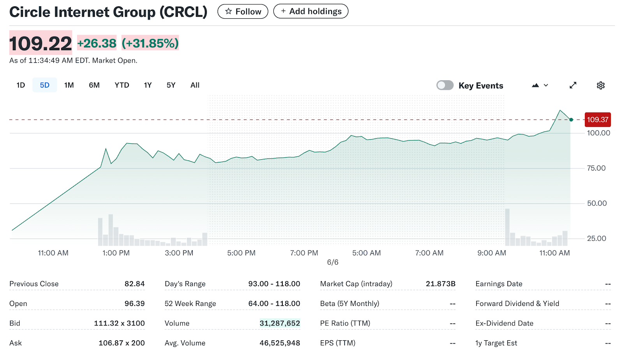Click the Circle Internet Group (CRCL) title

tap(108, 12)
